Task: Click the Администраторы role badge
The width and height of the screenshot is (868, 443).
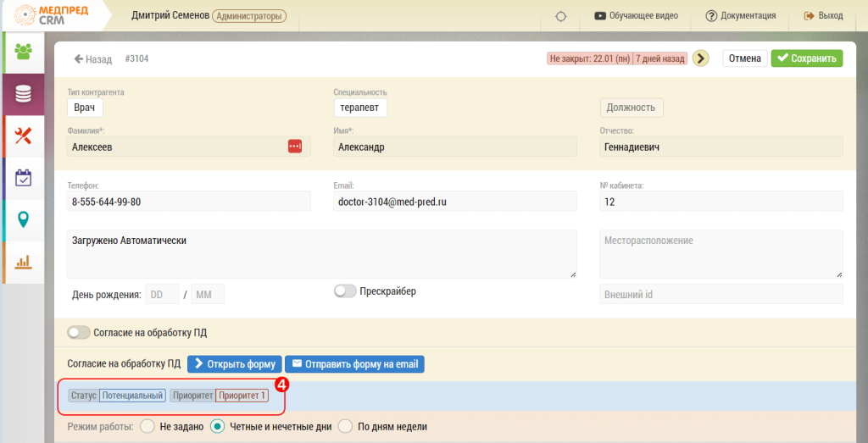Action: click(248, 16)
